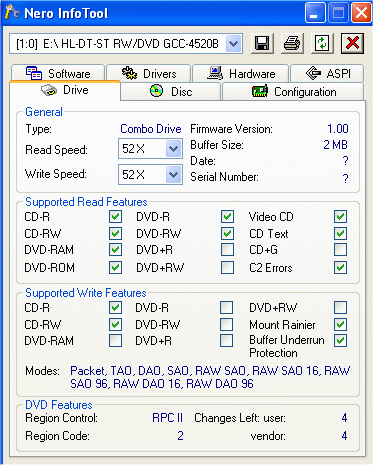Click the Save floppy disk icon

tap(262, 43)
